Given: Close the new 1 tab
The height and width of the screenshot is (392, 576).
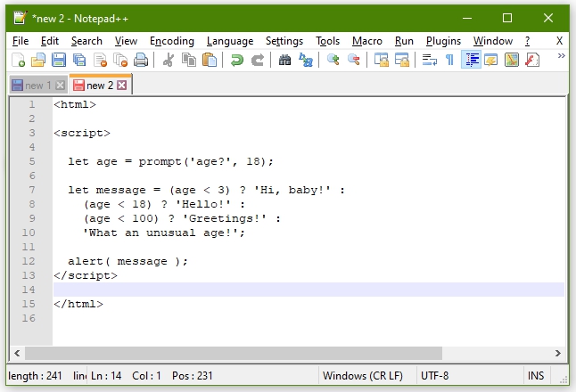Looking at the screenshot, I should click(x=61, y=86).
